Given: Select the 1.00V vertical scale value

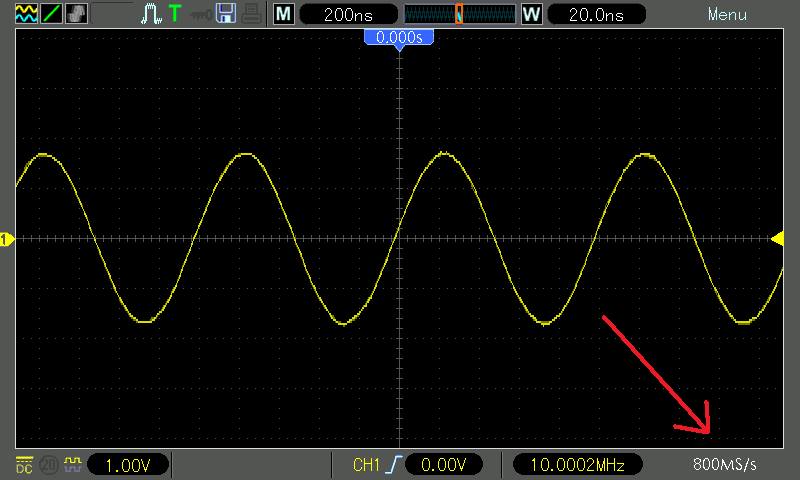Looking at the screenshot, I should click(128, 465).
